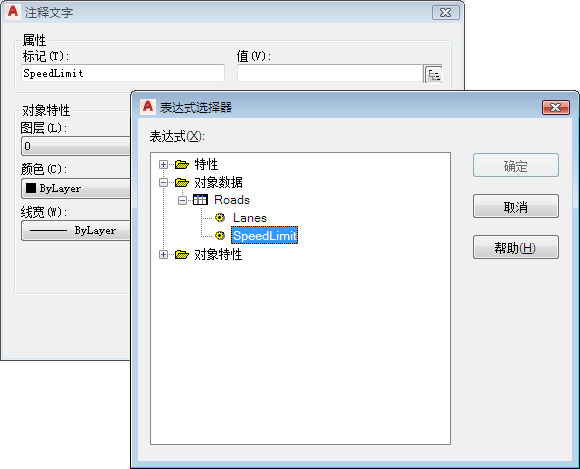Click the gear icon next to Lanes
Viewport: 580px width, 469px height.
[x=220, y=217]
